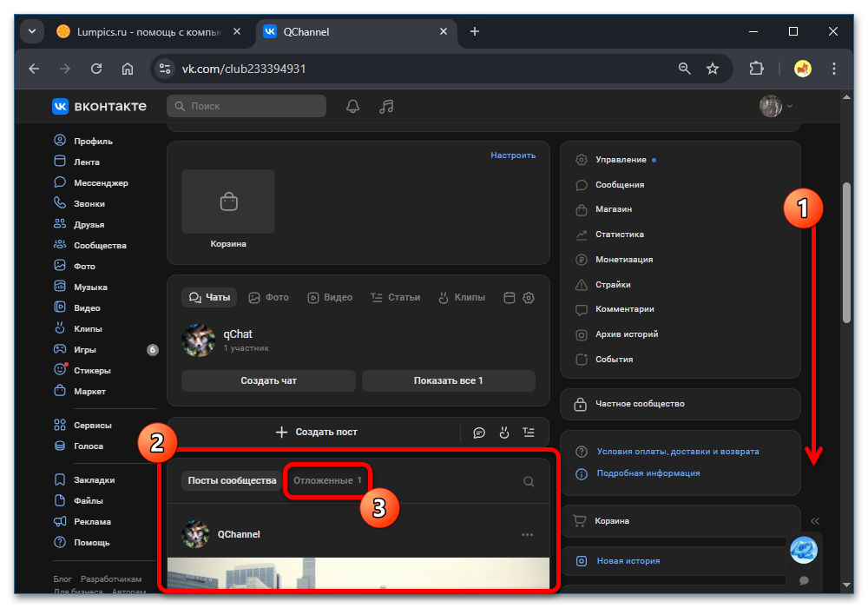Open Комментарии in community menu
Viewport: 868px width, 608px height.
click(x=624, y=309)
